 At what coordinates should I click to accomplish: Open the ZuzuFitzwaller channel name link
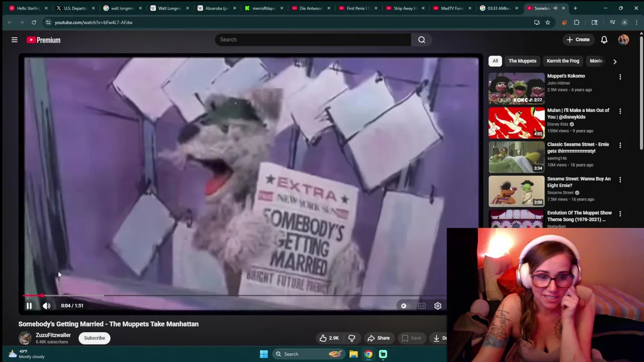pos(53,335)
